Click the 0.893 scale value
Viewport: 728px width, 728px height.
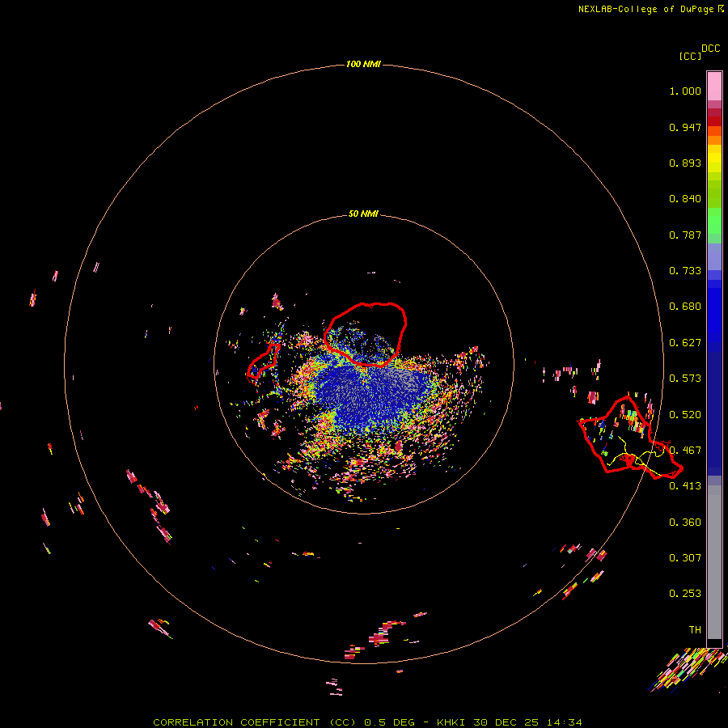point(685,163)
